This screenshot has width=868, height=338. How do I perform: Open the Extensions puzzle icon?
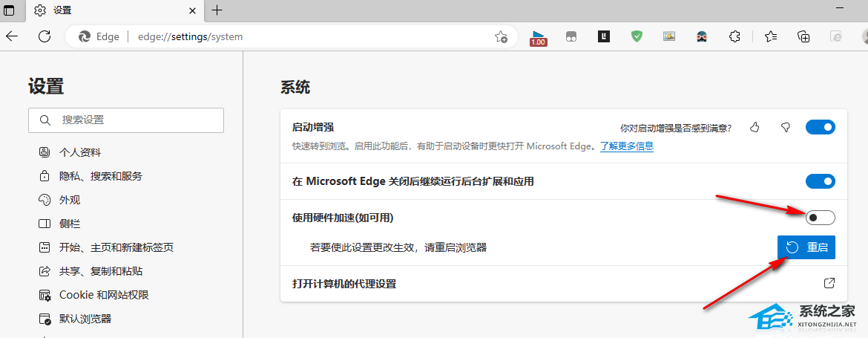[734, 36]
